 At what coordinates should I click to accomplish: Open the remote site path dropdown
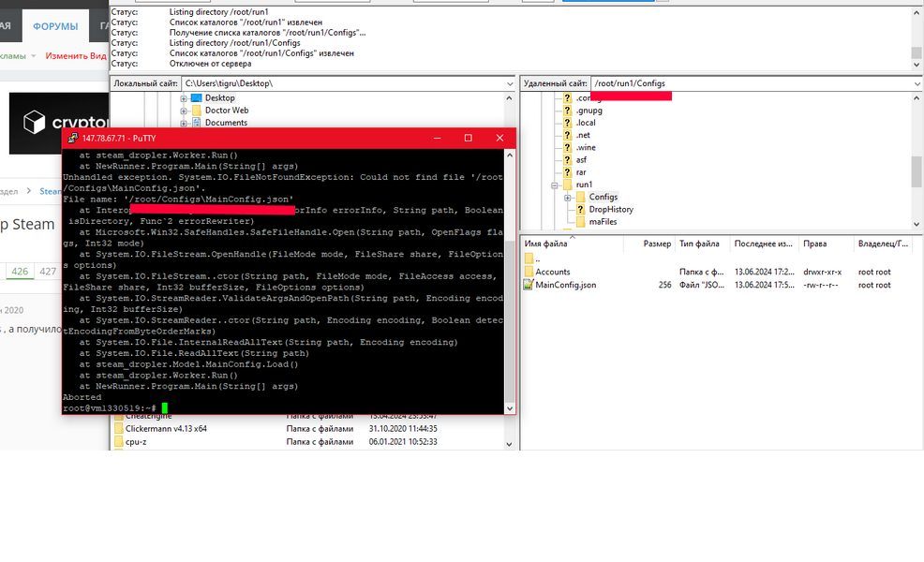[917, 83]
